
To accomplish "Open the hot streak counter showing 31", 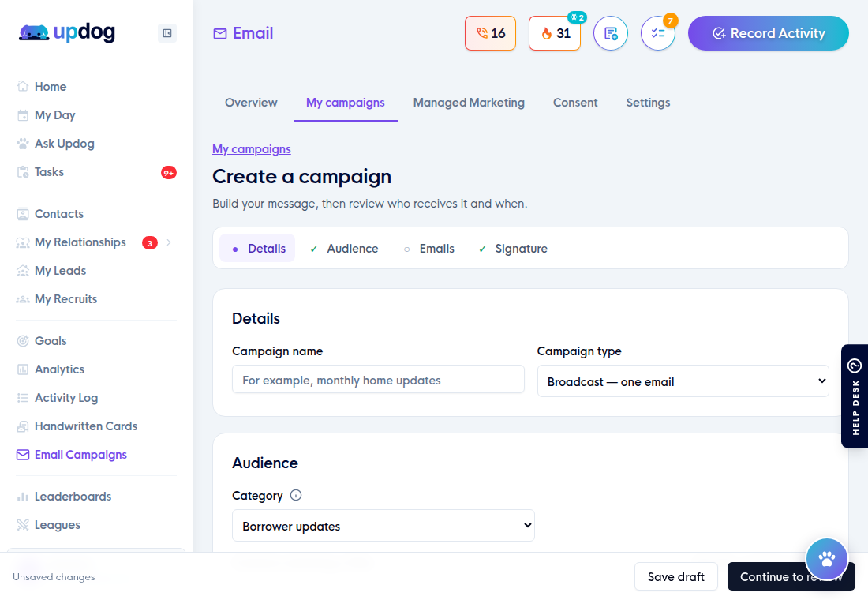I will 555,33.
